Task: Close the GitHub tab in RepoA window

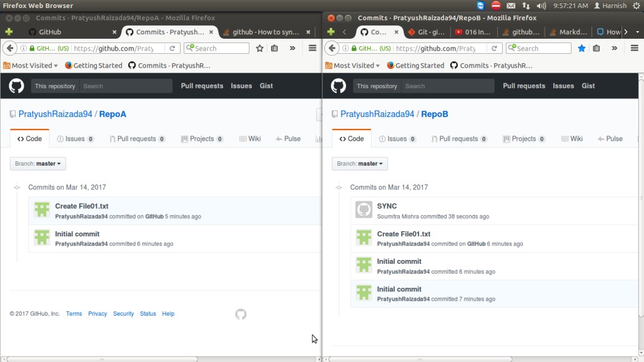Action: coord(114,32)
